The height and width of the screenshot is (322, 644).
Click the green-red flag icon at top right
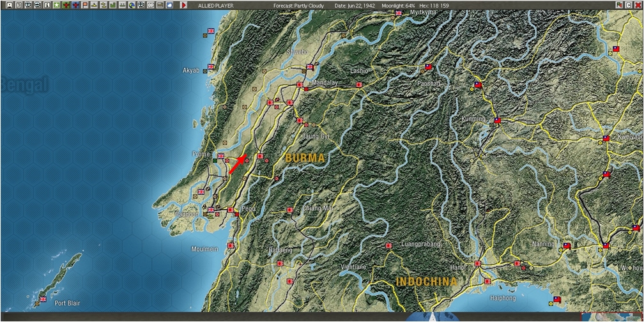point(619,5)
